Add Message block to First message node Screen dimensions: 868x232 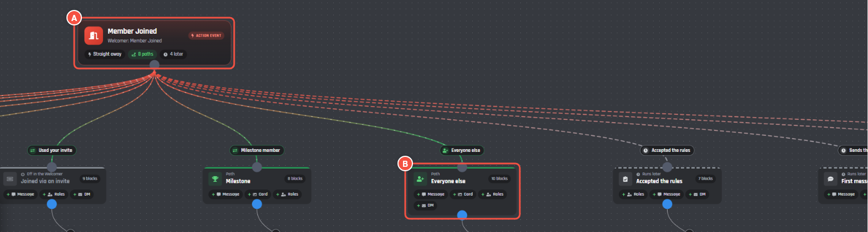point(840,194)
